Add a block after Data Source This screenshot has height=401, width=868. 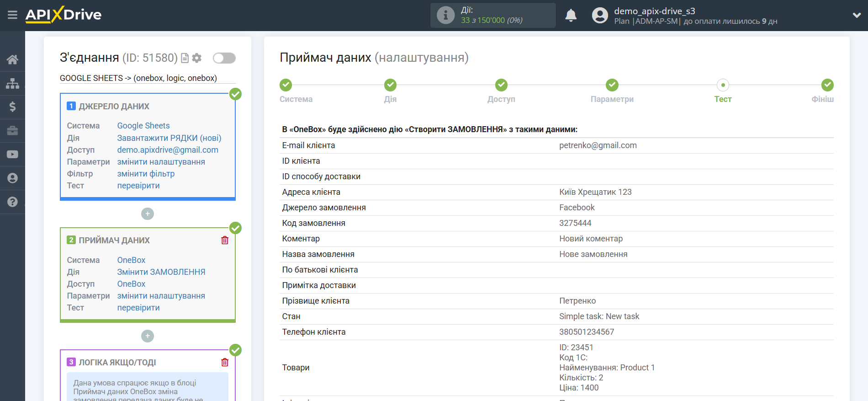click(148, 214)
